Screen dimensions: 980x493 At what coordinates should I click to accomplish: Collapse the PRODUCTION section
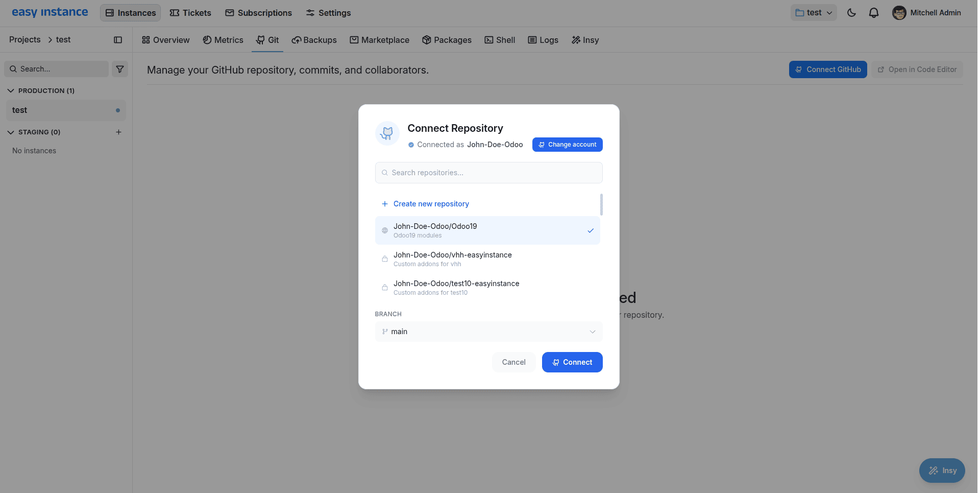pos(41,90)
